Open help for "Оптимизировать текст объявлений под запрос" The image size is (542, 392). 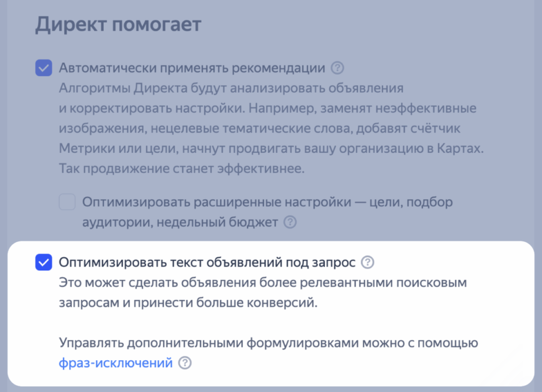coord(367,262)
